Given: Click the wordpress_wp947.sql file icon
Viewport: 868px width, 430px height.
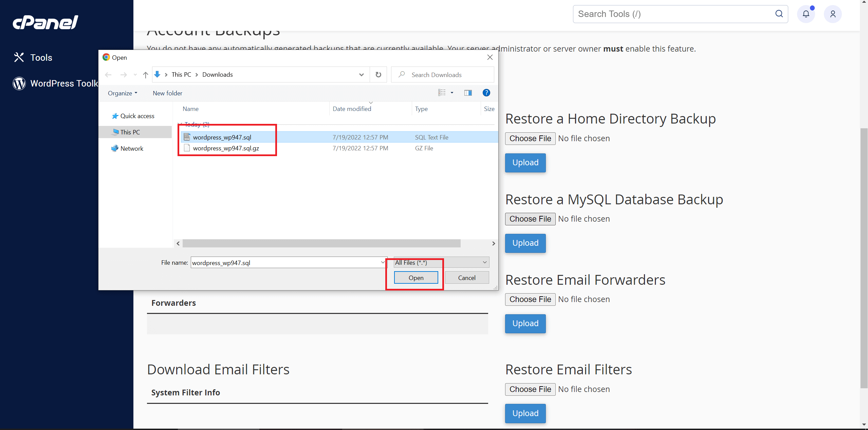Looking at the screenshot, I should 187,137.
